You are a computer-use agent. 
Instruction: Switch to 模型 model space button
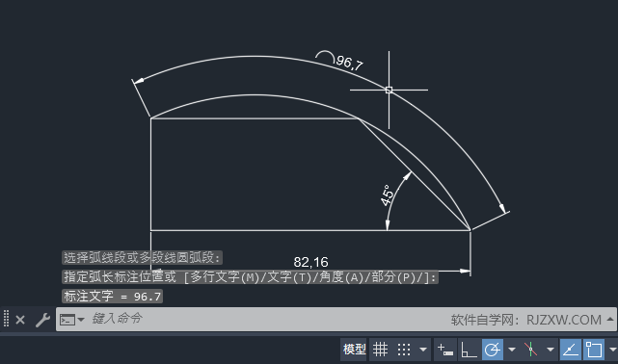click(354, 349)
